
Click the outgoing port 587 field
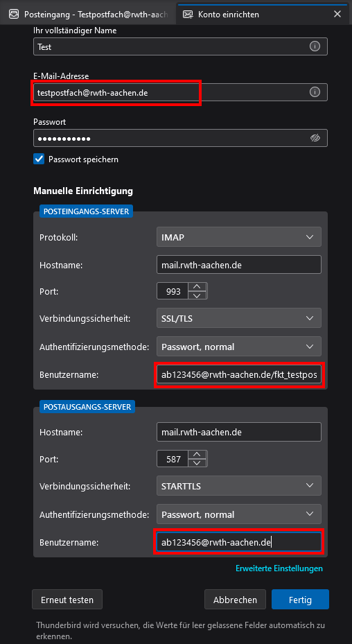(173, 459)
